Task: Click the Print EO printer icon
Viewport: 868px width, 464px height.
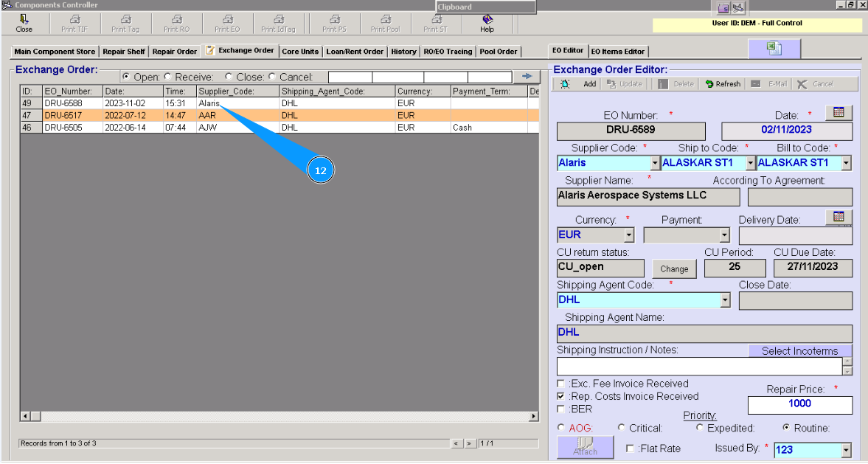Action: tap(228, 19)
